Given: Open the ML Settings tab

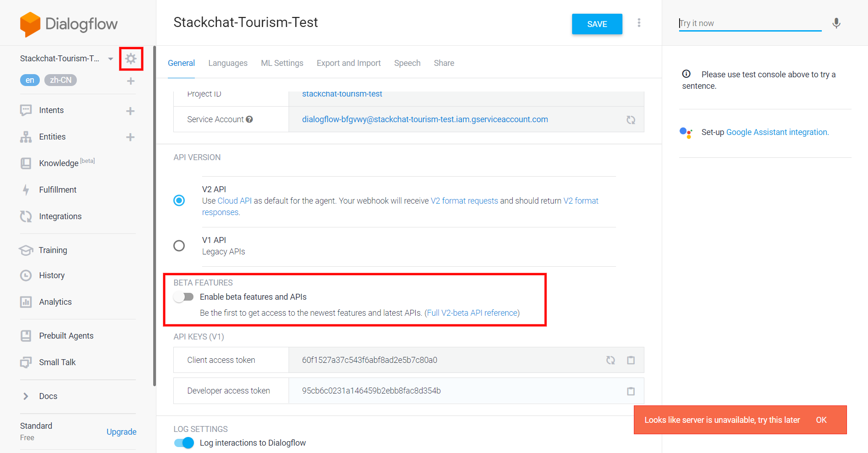Looking at the screenshot, I should [x=282, y=63].
